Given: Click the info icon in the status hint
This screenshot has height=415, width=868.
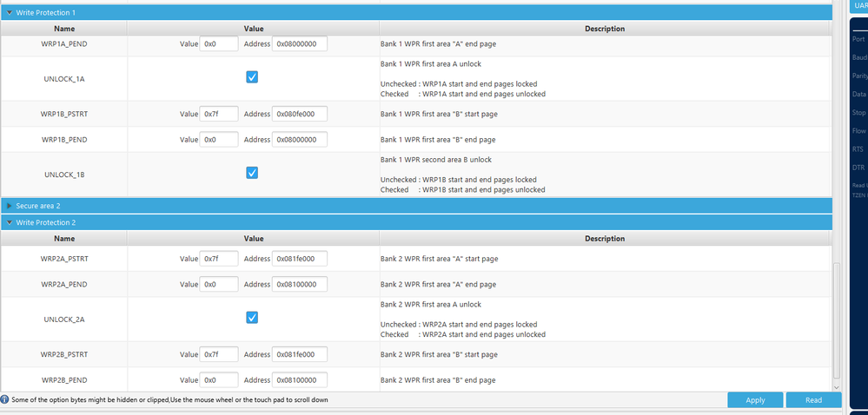Looking at the screenshot, I should pos(4,399).
